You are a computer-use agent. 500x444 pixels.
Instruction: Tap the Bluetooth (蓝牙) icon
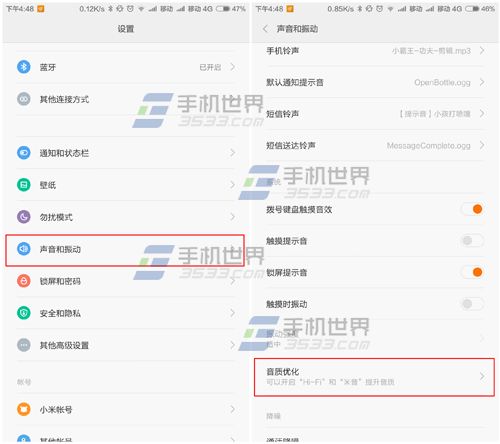(24, 67)
